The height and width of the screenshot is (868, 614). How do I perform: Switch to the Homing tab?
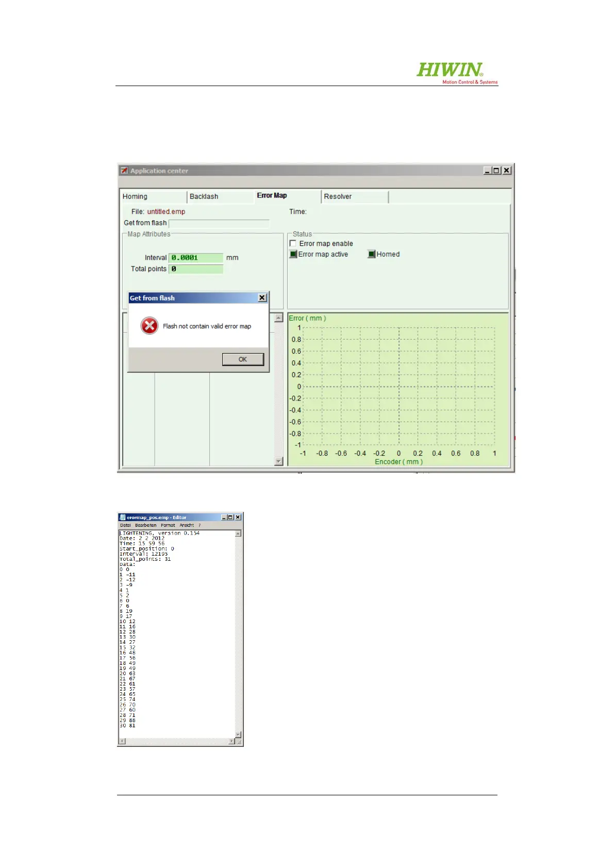coord(154,196)
